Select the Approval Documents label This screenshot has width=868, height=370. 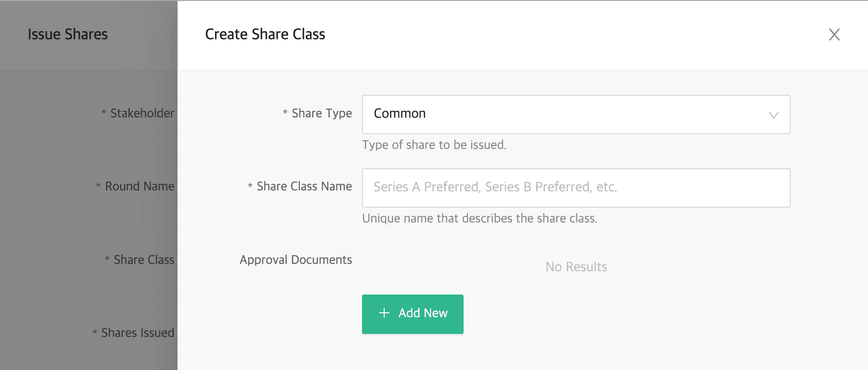[295, 260]
